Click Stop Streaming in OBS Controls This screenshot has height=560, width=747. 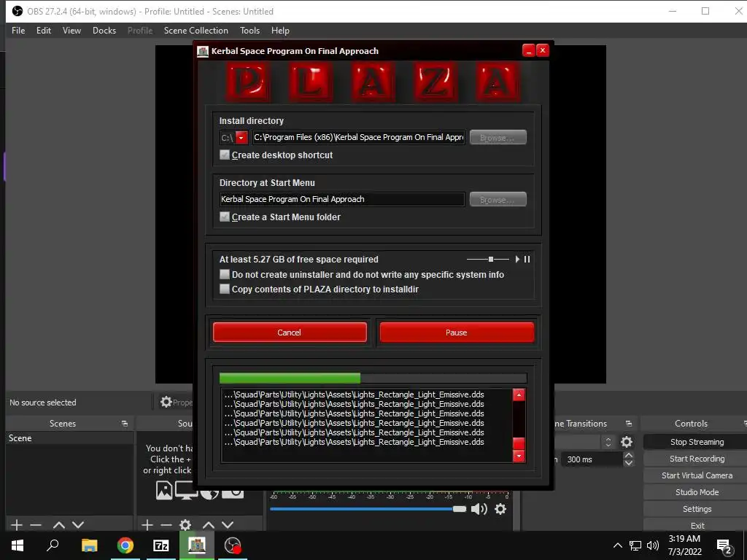(x=697, y=442)
